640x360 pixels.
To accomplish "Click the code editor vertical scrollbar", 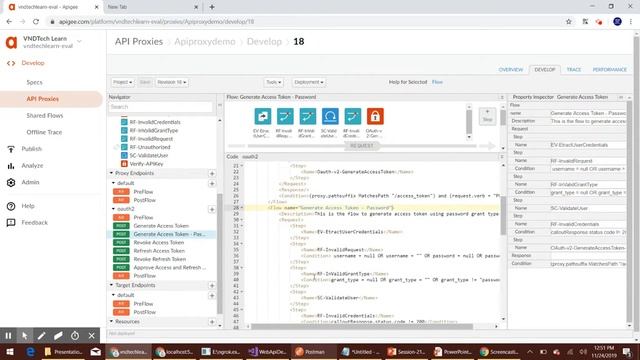I will [503, 215].
